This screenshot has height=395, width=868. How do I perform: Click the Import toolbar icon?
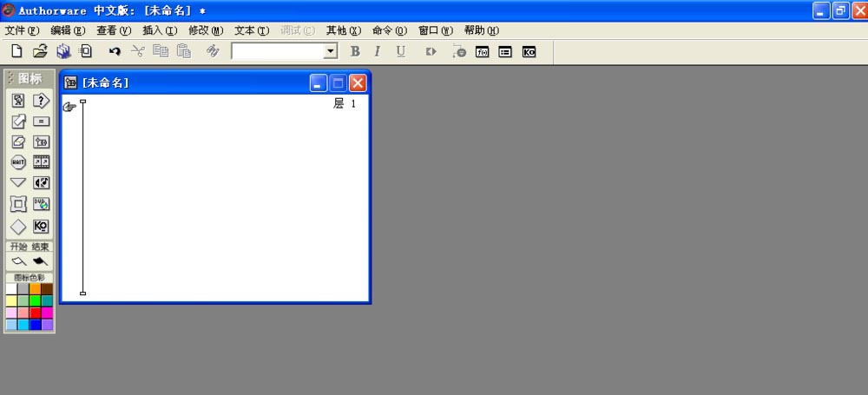coord(86,51)
